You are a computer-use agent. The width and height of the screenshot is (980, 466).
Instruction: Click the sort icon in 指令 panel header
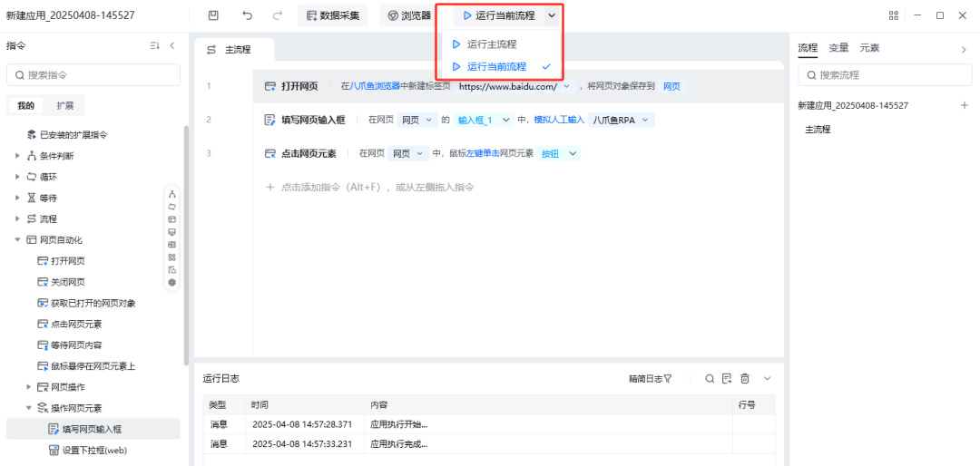coord(155,45)
